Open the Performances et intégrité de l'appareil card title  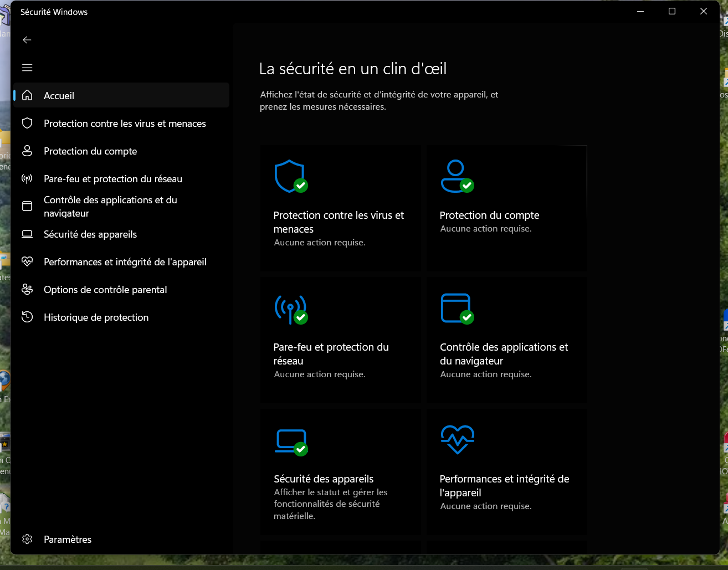pyautogui.click(x=504, y=486)
